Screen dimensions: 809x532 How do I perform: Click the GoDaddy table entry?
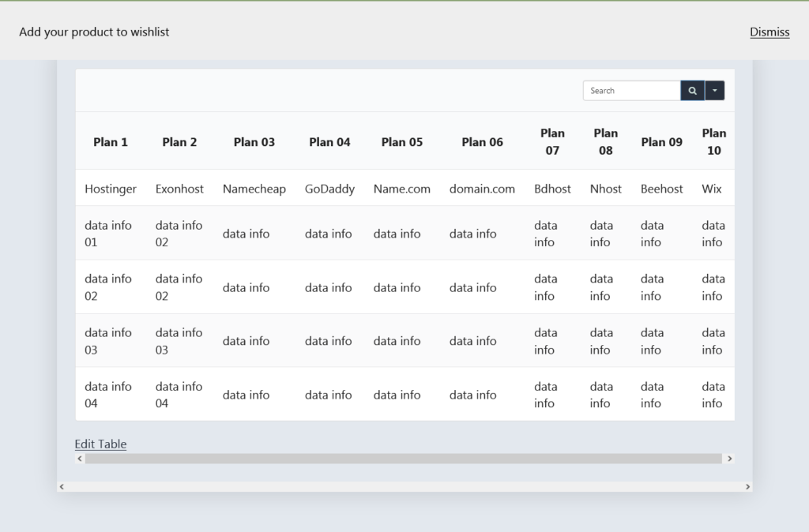pyautogui.click(x=329, y=189)
